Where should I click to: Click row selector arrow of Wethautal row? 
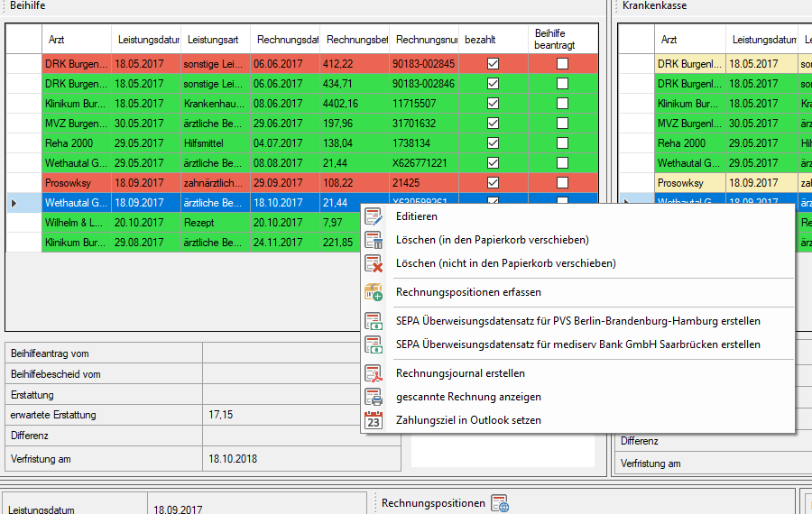[14, 203]
